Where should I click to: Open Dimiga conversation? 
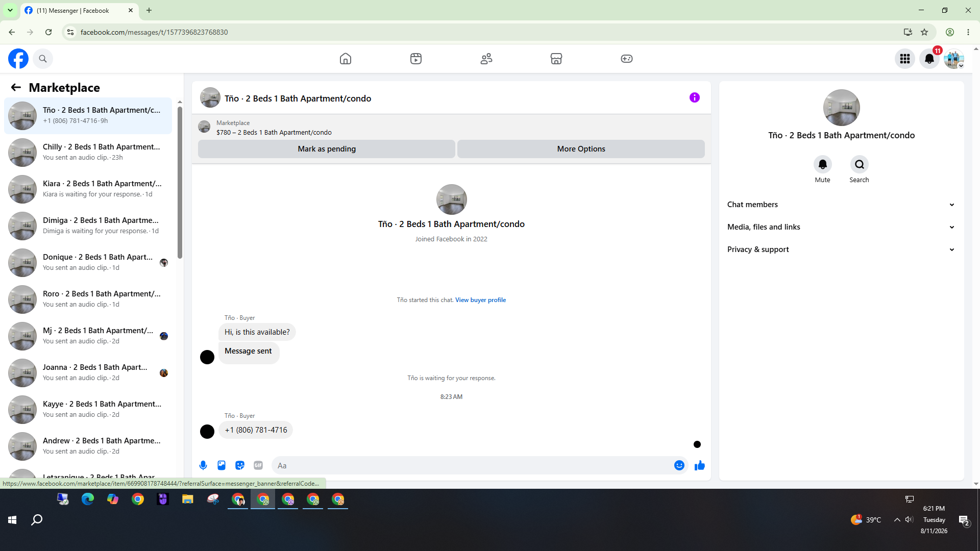[88, 226]
